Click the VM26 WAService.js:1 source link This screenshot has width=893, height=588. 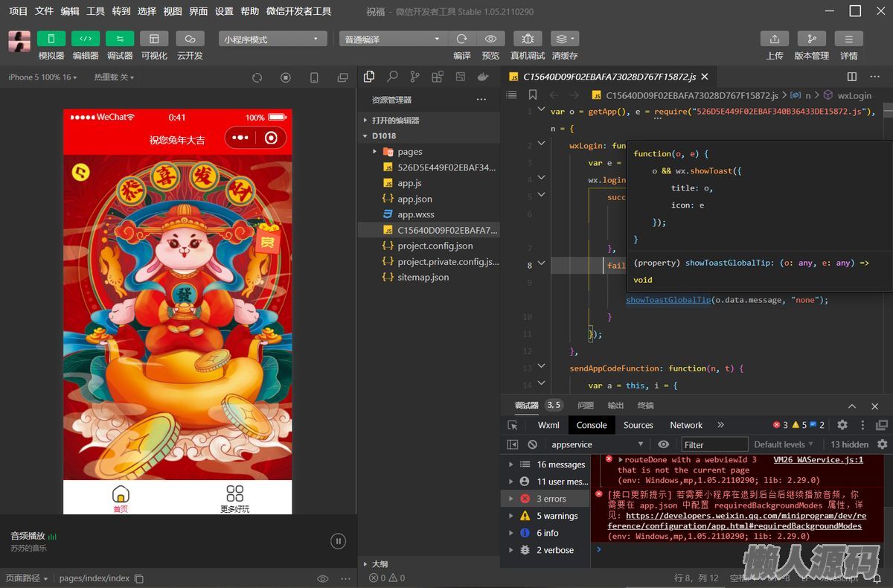818,460
